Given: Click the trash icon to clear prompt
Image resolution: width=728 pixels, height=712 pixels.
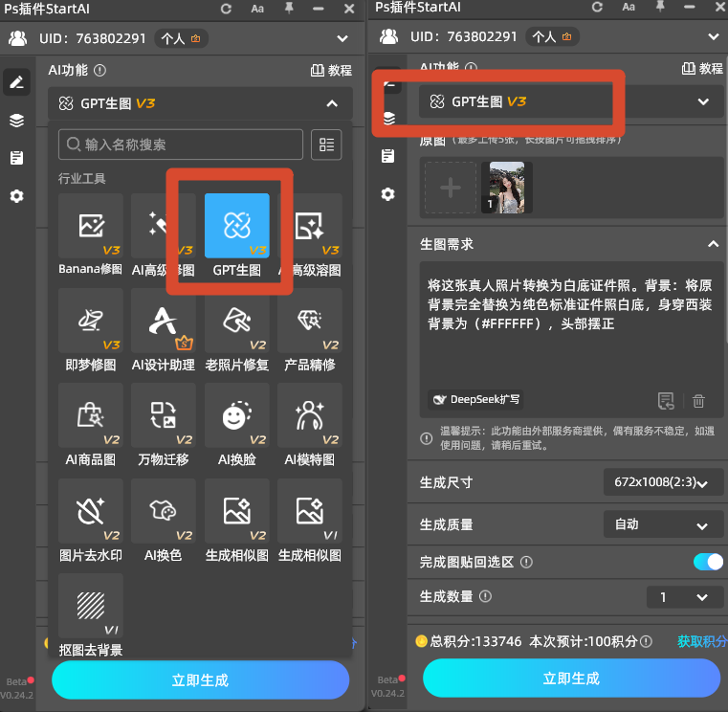Looking at the screenshot, I should pos(698,401).
